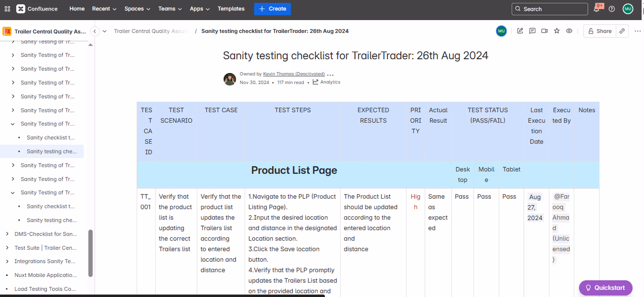Click the breadcrumb chevron dropdown beside sidebar toggle
This screenshot has width=644, height=297.
click(x=104, y=31)
